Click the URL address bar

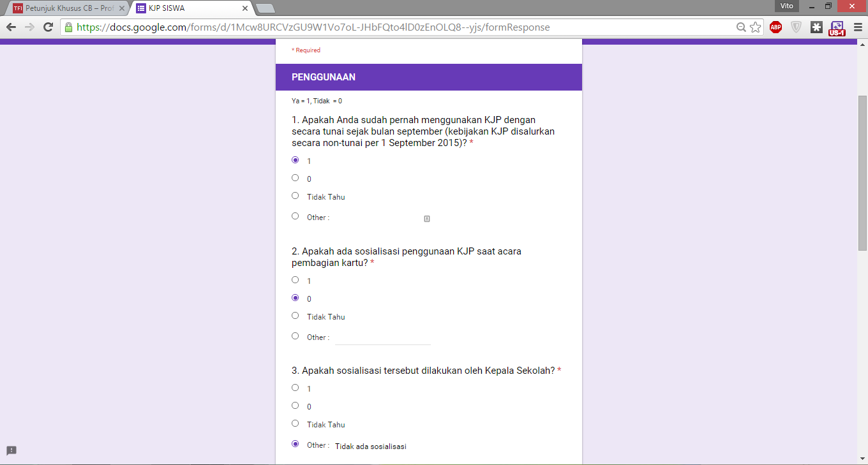click(402, 27)
